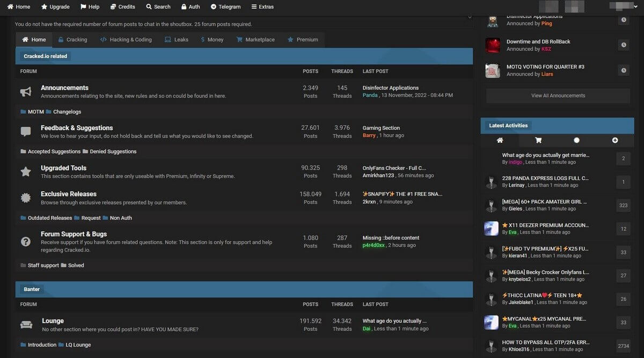The image size is (644, 358).
Task: Select the home icon tab in Latest Activities
Action: coord(500,140)
